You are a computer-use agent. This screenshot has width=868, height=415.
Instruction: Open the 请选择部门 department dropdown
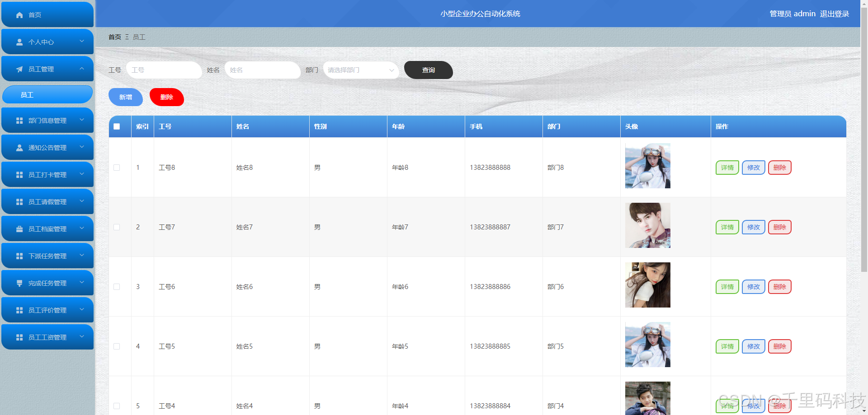(361, 70)
